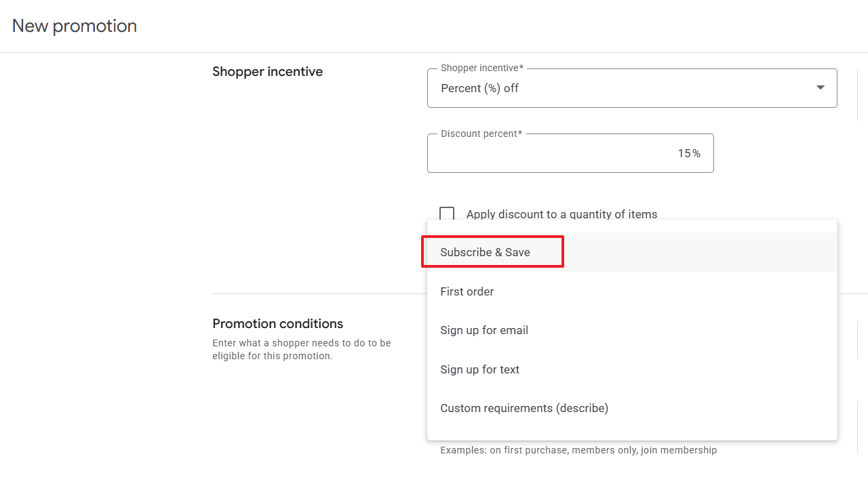Click the Examples hint text below the list
Viewport: 868px width, 488px height.
pyautogui.click(x=578, y=450)
